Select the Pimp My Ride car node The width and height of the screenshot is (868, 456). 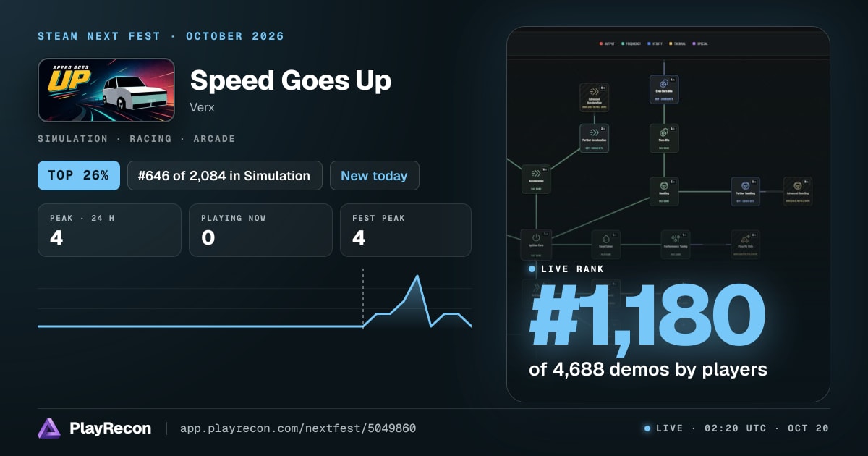[x=745, y=245]
